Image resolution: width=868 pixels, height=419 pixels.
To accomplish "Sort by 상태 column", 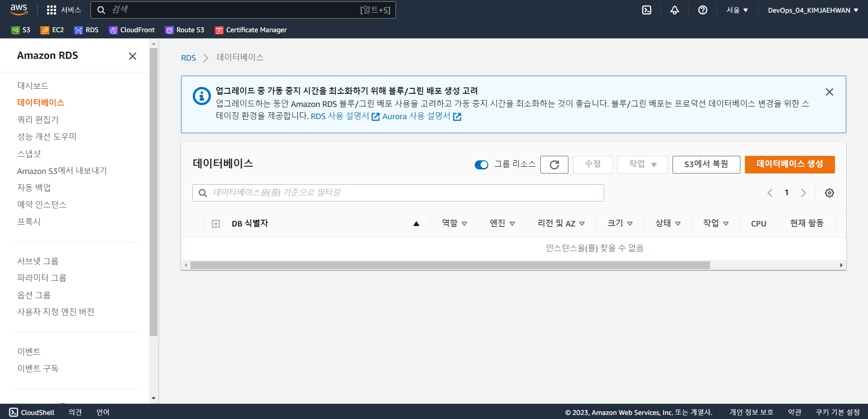I will click(x=668, y=223).
